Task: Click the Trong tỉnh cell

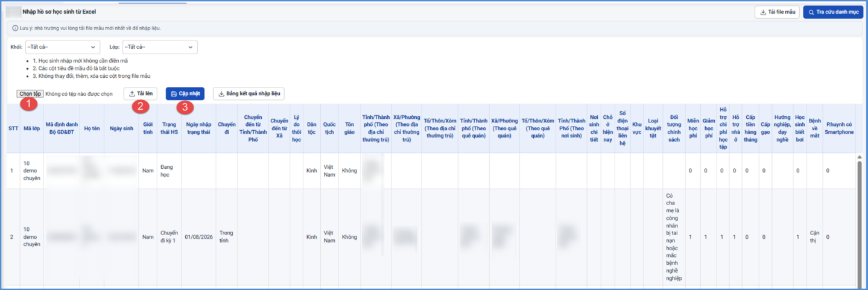Action: (227, 237)
